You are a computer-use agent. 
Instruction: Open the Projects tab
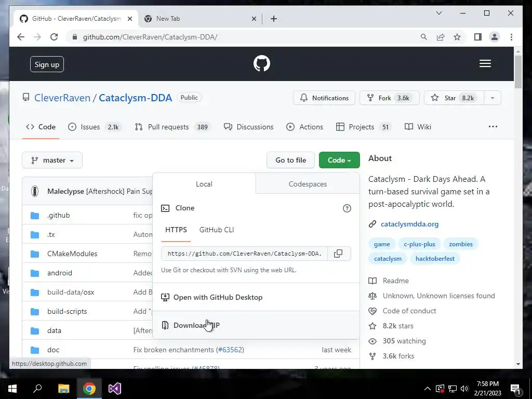[x=363, y=127]
